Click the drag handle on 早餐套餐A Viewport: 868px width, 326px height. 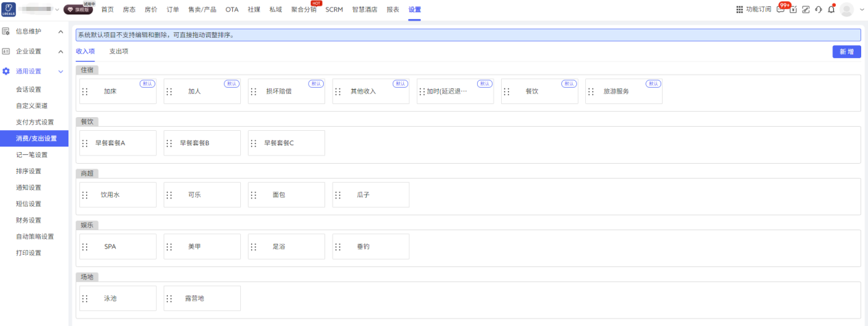pyautogui.click(x=85, y=143)
